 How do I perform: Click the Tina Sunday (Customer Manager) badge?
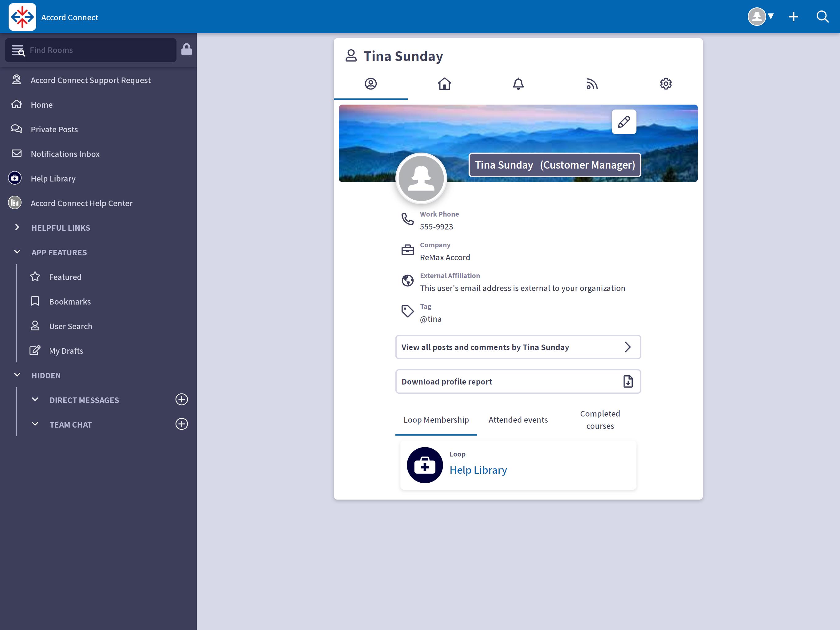pos(555,165)
